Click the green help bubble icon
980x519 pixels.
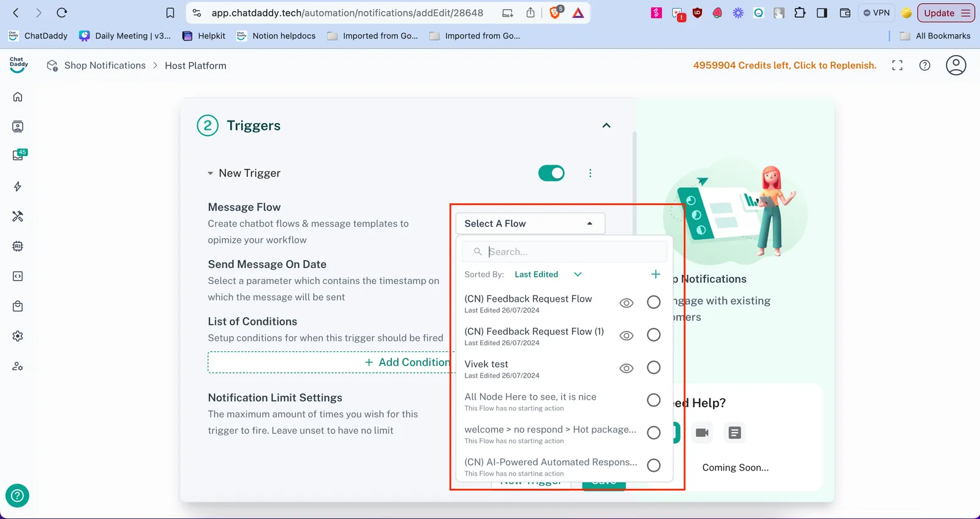[17, 496]
